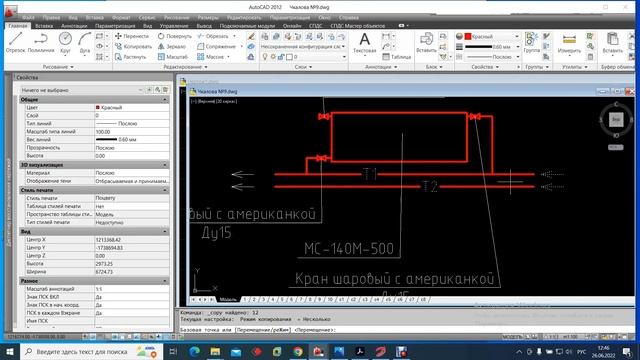This screenshot has height=360, width=640.
Task: Select the Полилиния polyline tool
Action: [41, 42]
